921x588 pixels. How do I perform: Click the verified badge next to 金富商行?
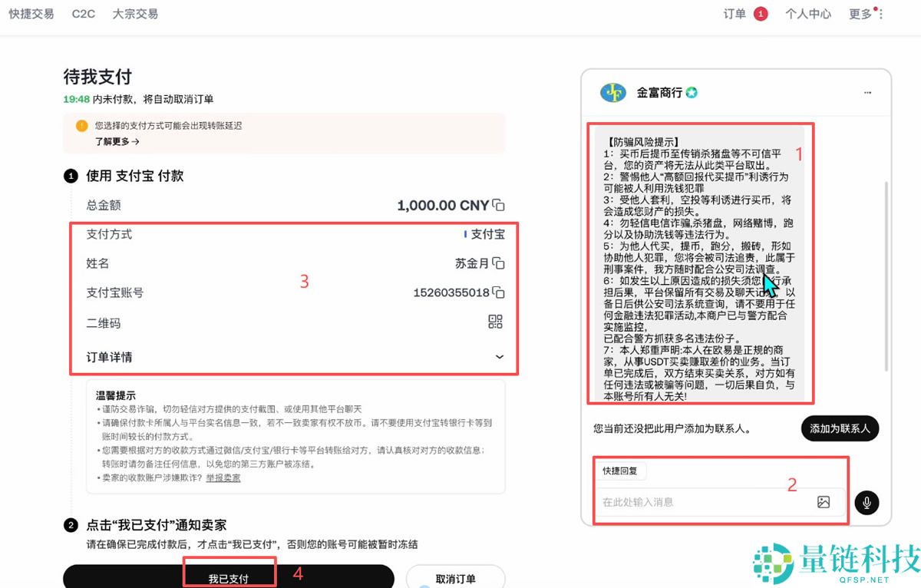[691, 92]
